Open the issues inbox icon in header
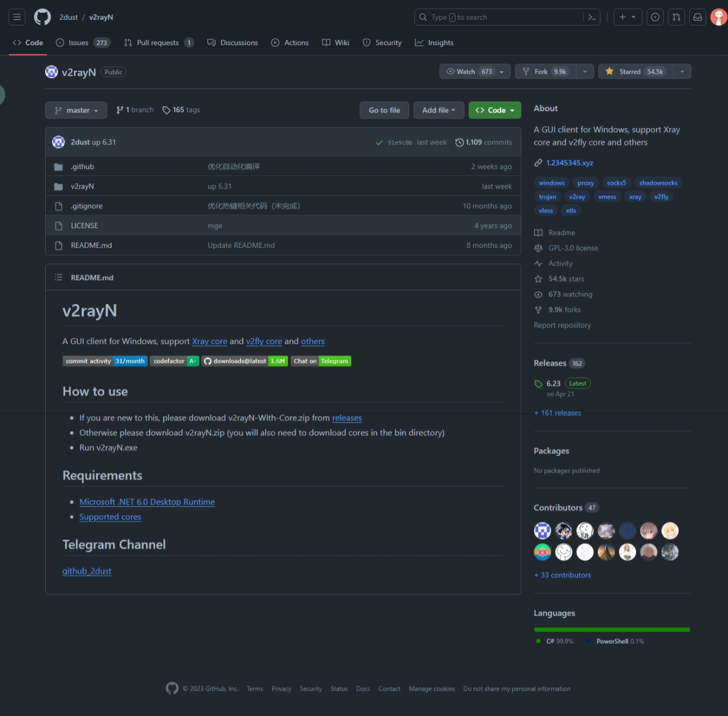The image size is (728, 716). click(655, 17)
